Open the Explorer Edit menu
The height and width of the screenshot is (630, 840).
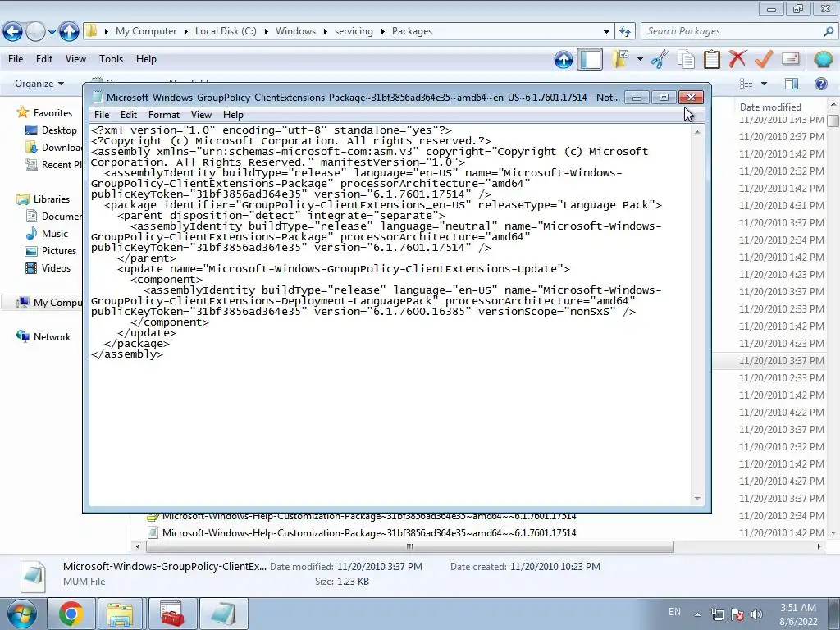[x=44, y=59]
